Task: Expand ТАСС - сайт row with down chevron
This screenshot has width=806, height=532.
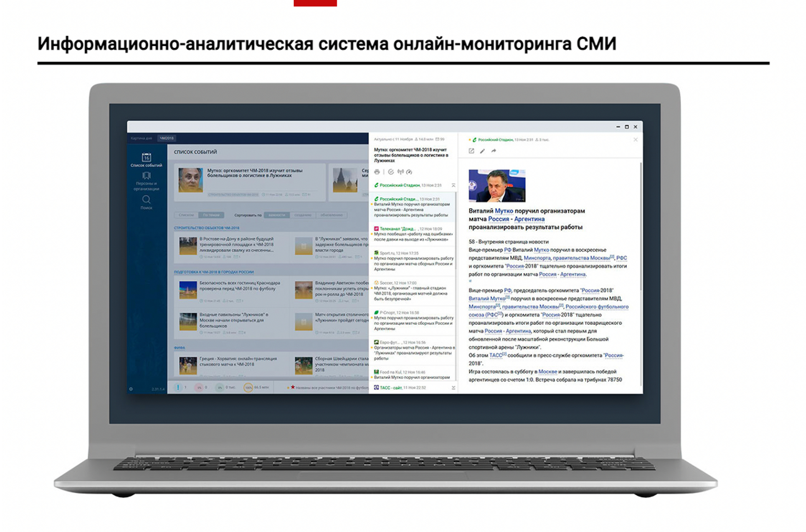Action: tap(453, 388)
